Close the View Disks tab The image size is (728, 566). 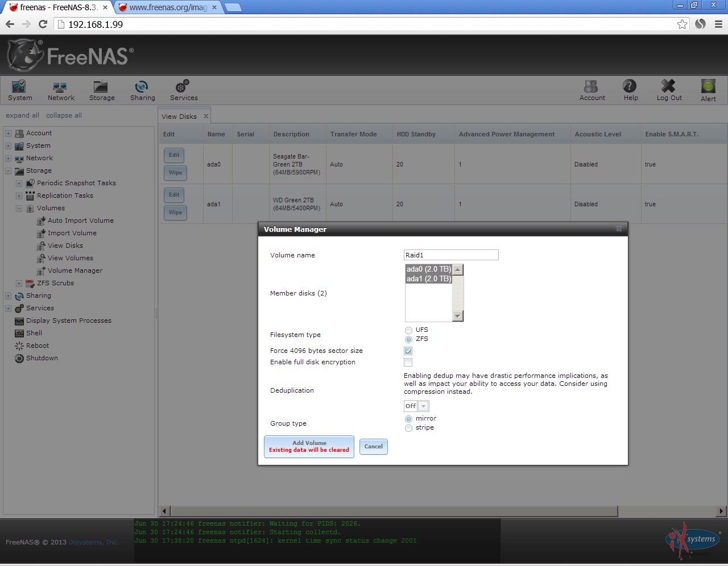pos(206,116)
